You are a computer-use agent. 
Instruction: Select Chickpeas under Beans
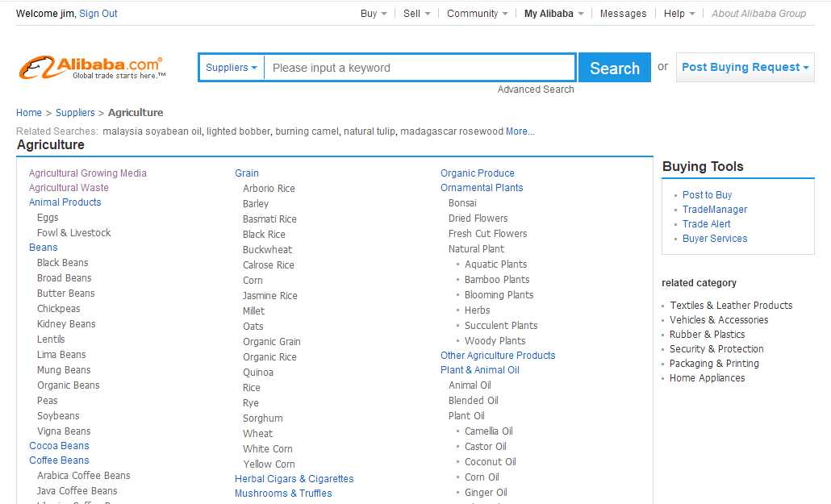click(x=58, y=309)
